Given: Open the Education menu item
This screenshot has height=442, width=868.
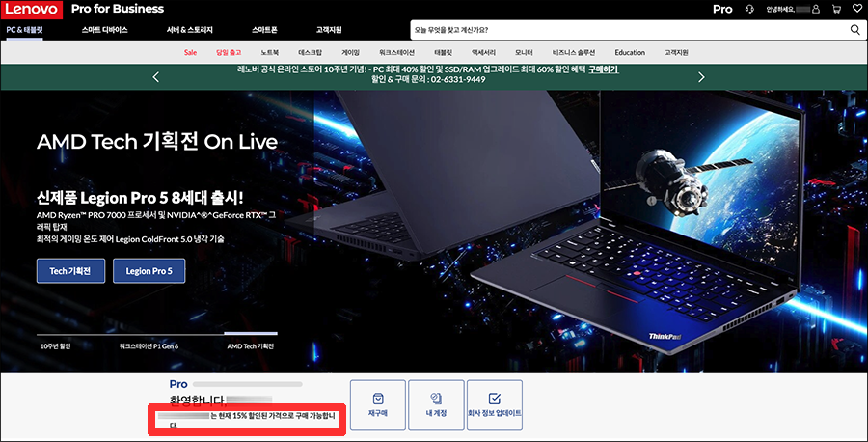Looking at the screenshot, I should click(x=630, y=53).
